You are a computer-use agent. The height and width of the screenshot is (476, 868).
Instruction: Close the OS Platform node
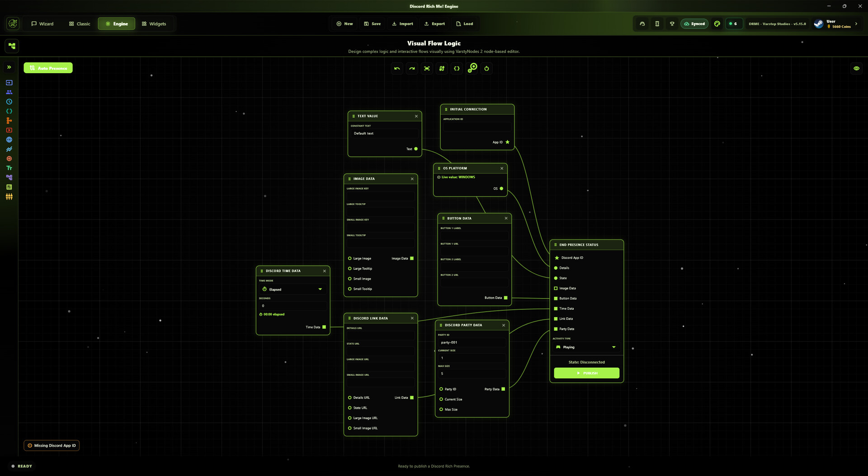coord(502,168)
